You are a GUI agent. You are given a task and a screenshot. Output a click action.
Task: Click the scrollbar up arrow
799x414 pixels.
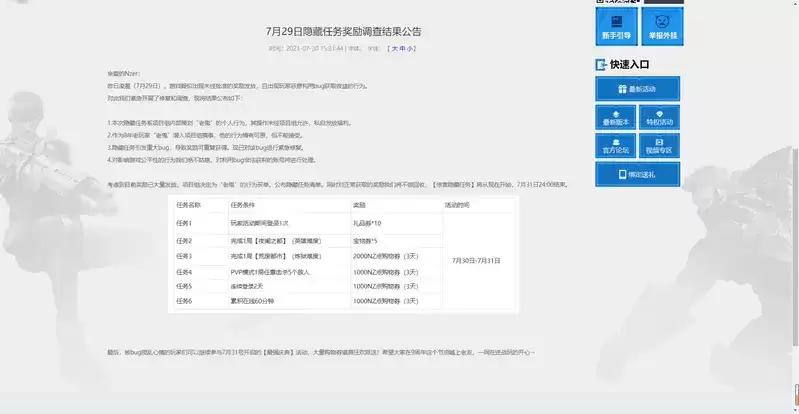(x=794, y=5)
